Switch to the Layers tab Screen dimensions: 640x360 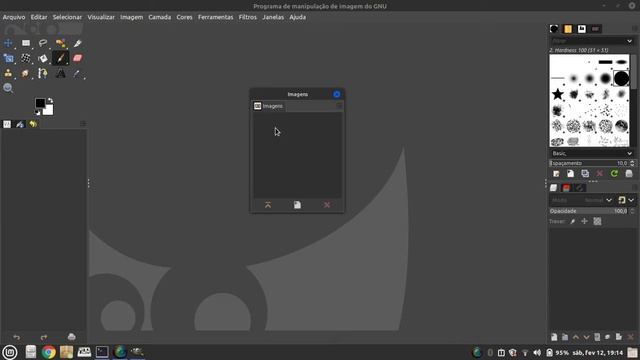click(x=553, y=188)
